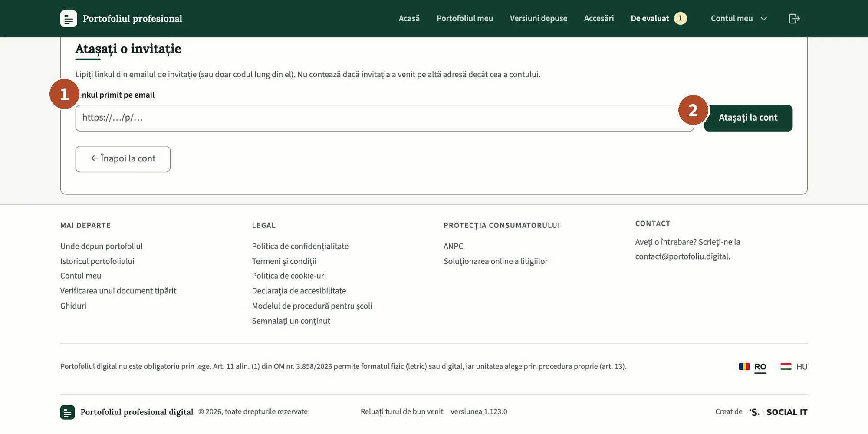The width and height of the screenshot is (868, 434).
Task: Click the Social IT logo in footer
Action: click(778, 412)
